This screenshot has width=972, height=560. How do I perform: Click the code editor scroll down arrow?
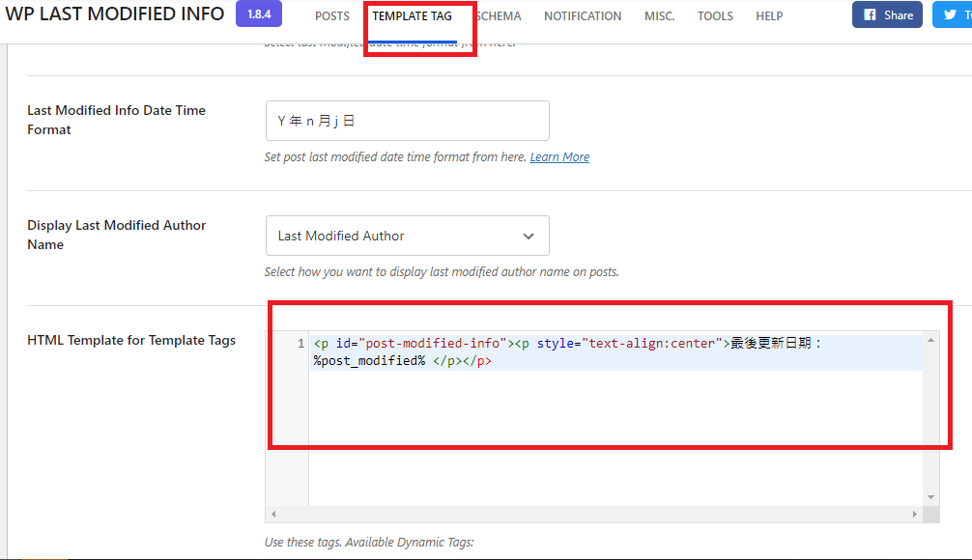pyautogui.click(x=930, y=497)
